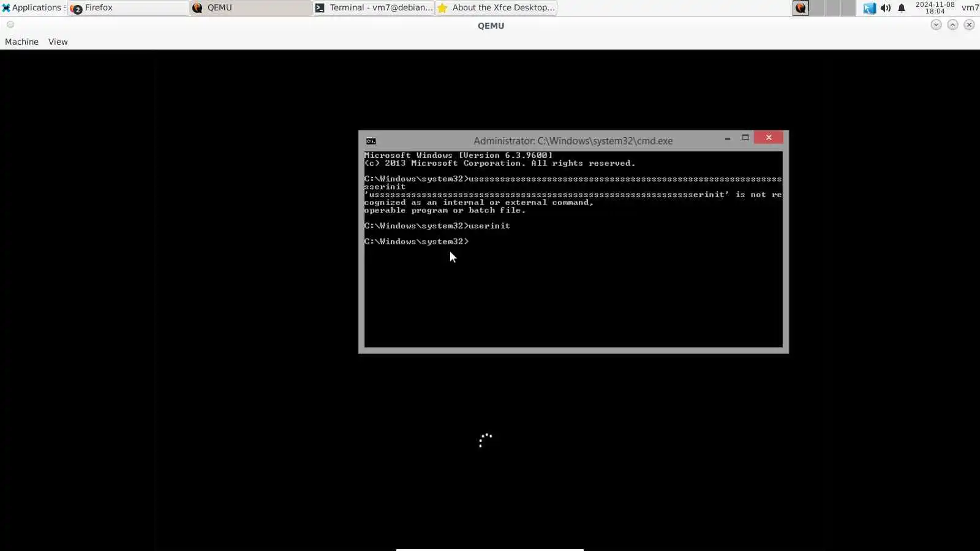Switch to the third workspace in pager
The height and width of the screenshot is (551, 980).
[x=832, y=8]
